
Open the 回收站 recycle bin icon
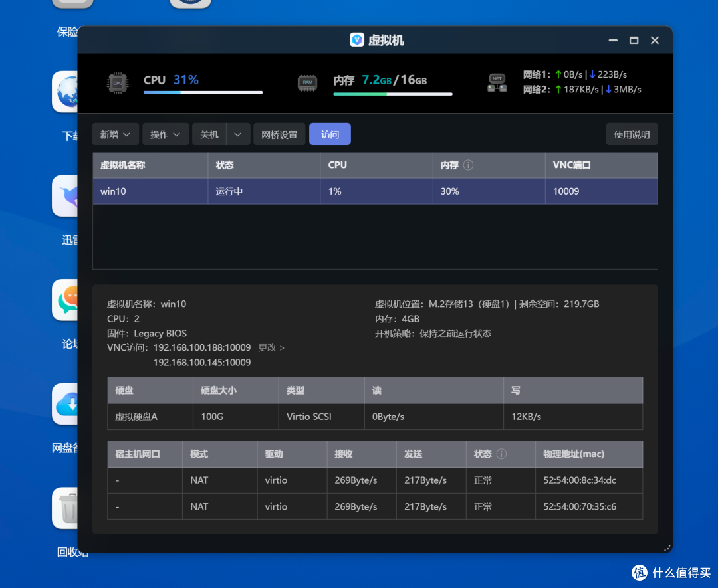[66, 508]
